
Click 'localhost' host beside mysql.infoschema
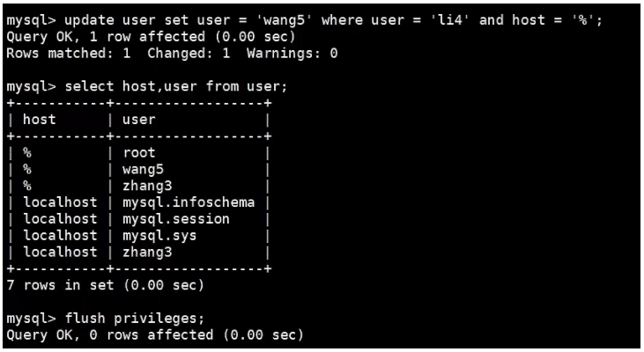point(60,202)
